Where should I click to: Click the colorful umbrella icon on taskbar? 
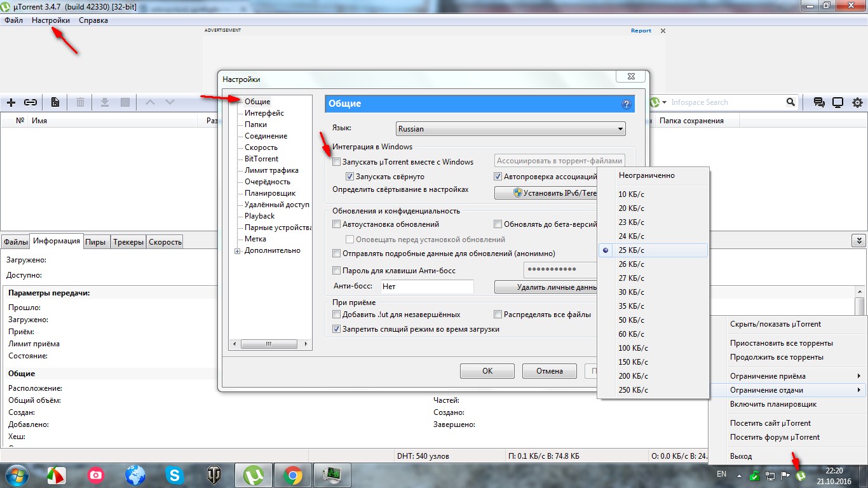[x=56, y=475]
